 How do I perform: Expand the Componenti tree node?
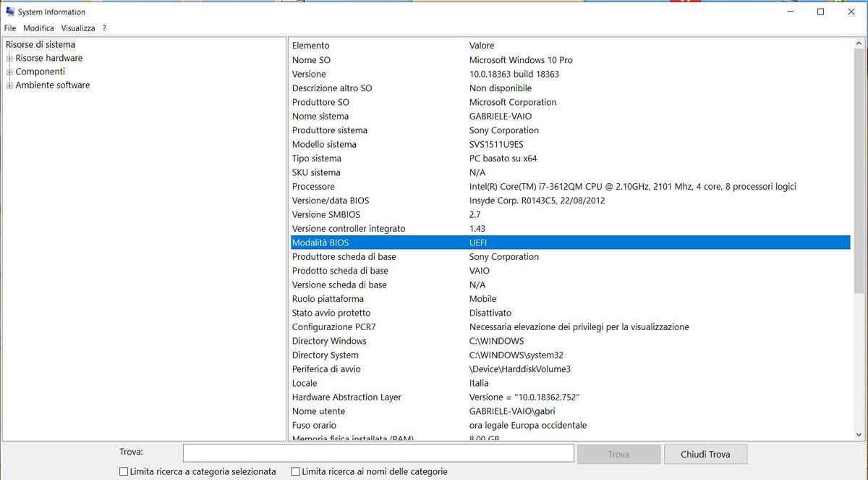(10, 72)
